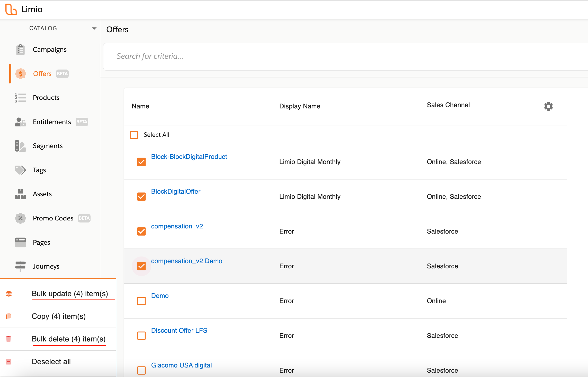The image size is (588, 377).
Task: Click the Deselect all minus icon
Action: coord(8,362)
